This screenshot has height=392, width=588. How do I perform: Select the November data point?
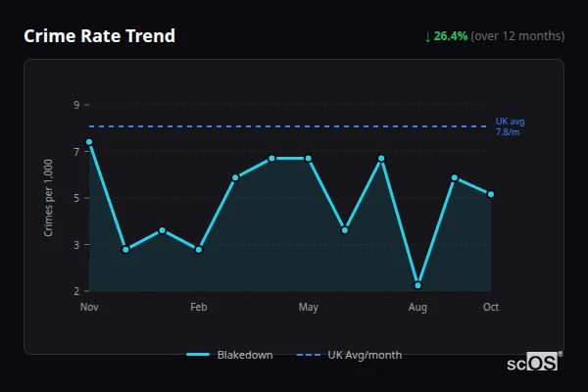89,142
